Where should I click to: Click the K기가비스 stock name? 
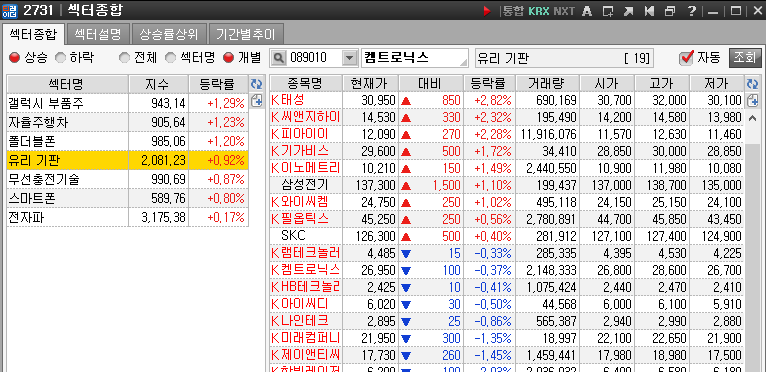coord(300,151)
